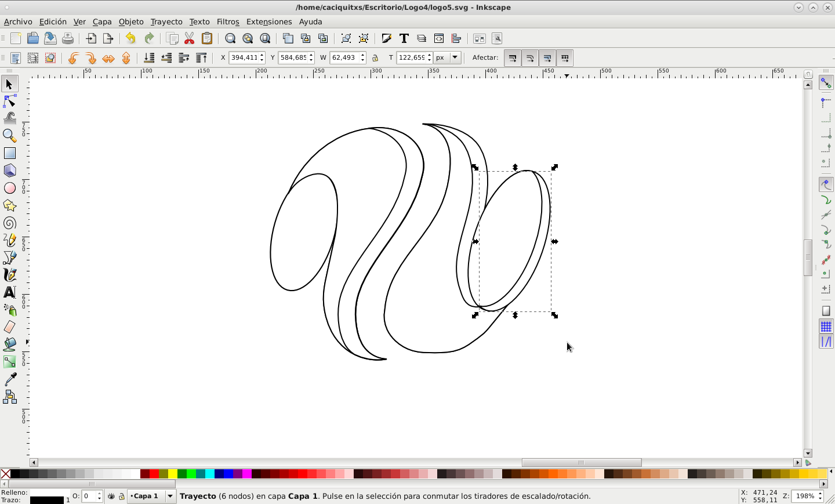Open the Filtros menu
This screenshot has width=835, height=504.
[x=228, y=21]
